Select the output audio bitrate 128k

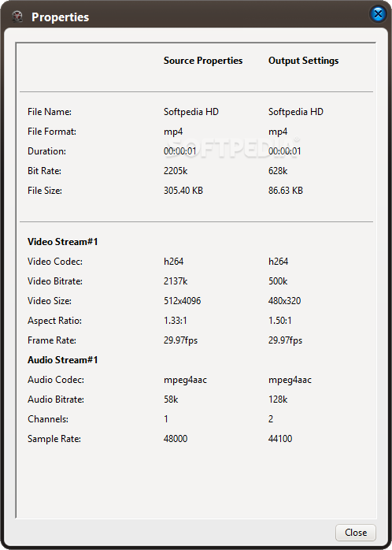278,399
